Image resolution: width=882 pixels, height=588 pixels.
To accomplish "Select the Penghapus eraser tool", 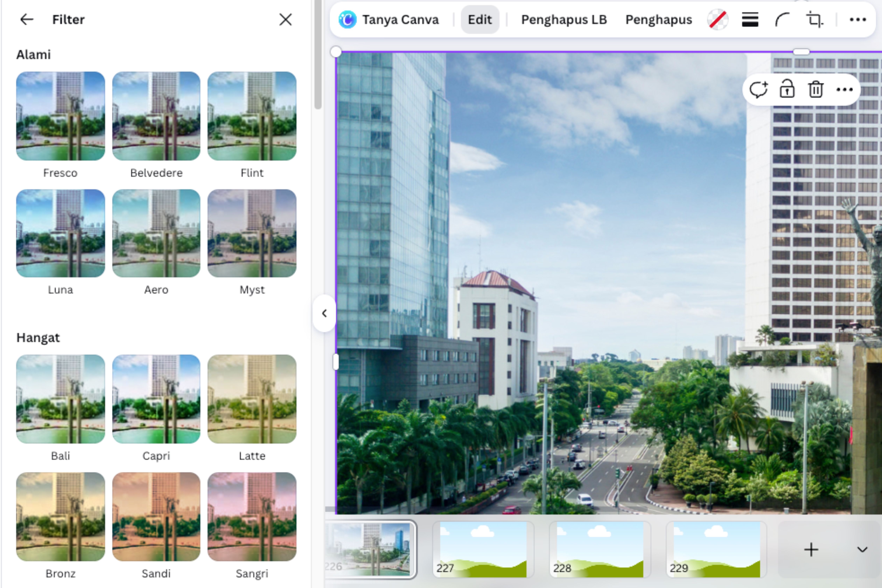I will coord(659,19).
